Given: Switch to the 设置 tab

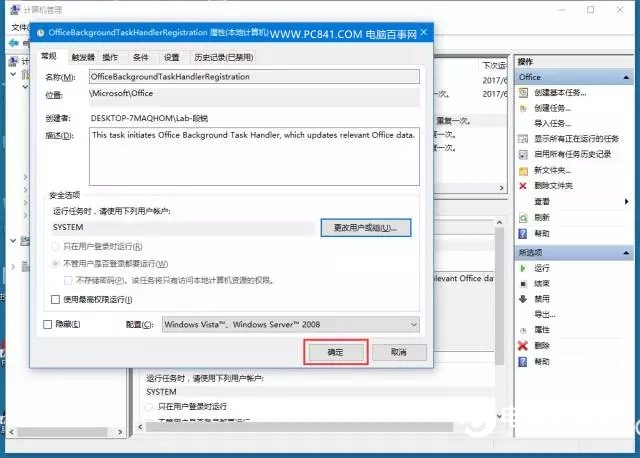Looking at the screenshot, I should tap(171, 57).
